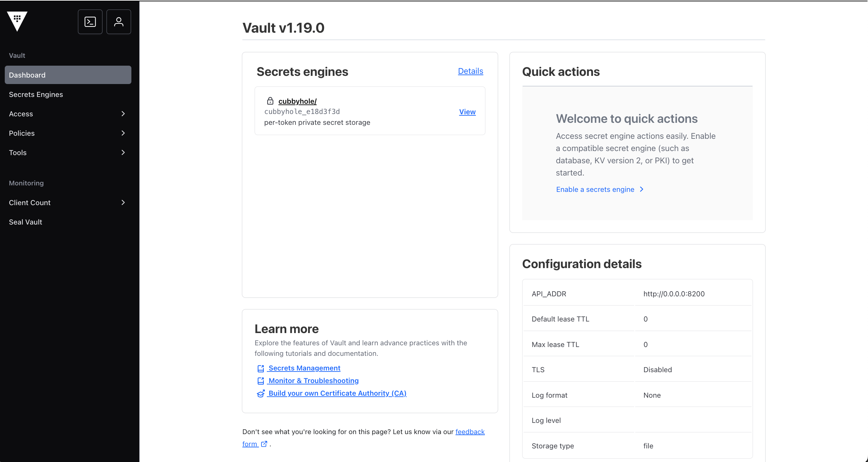
Task: Open the user profile menu icon
Action: coord(119,22)
